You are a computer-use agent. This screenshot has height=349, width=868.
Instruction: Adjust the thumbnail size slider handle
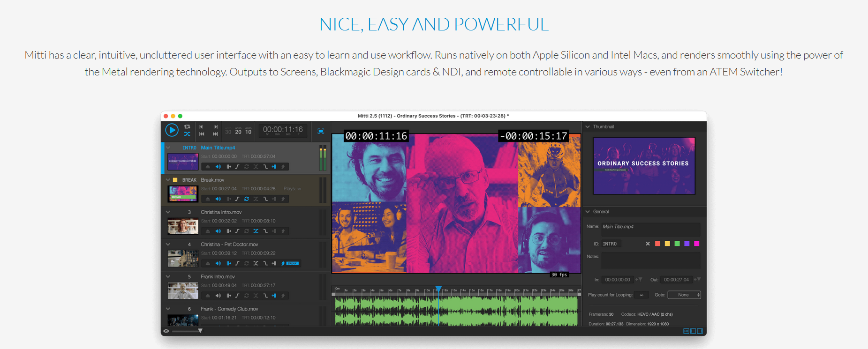[200, 331]
